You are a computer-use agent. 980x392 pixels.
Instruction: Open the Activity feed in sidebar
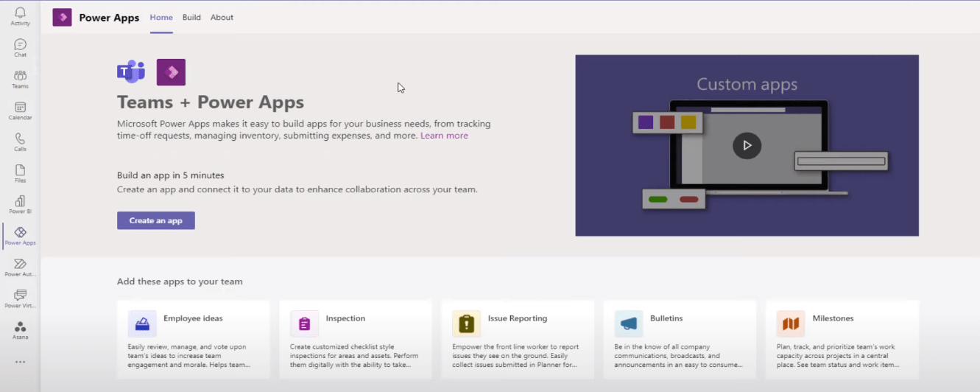[20, 16]
